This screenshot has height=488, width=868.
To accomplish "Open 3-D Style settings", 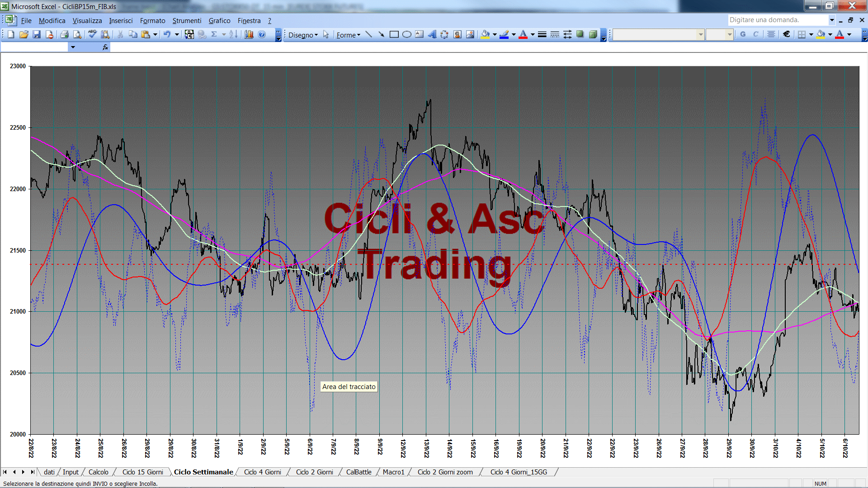I will click(x=593, y=34).
